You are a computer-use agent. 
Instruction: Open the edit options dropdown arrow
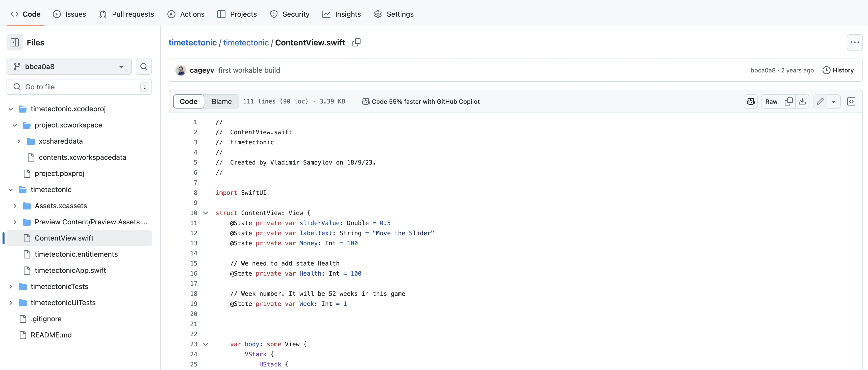tap(834, 101)
